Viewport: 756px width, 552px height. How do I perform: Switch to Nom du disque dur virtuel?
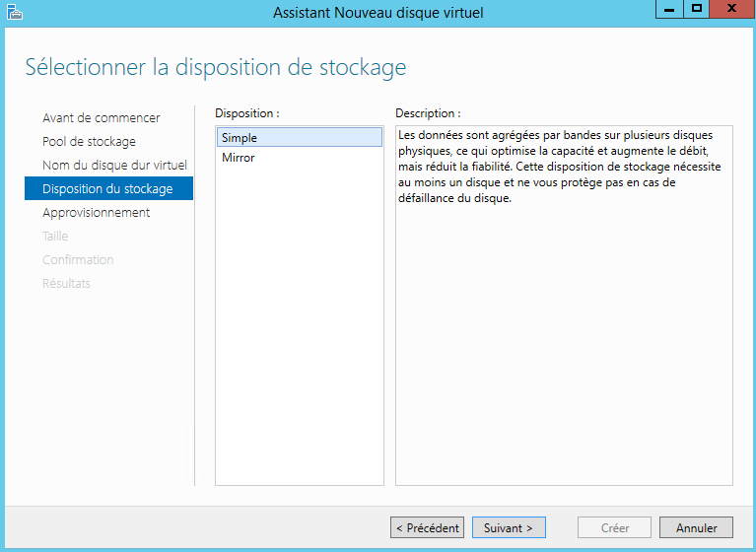[114, 166]
